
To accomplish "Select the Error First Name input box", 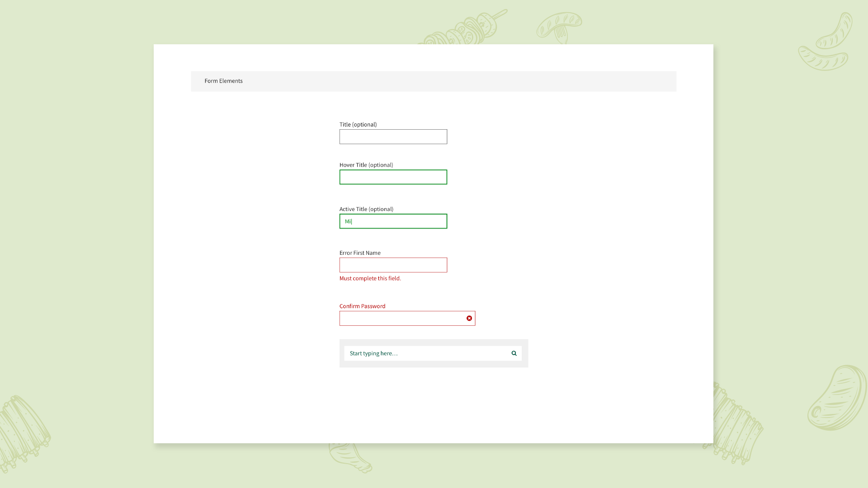I will 393,265.
